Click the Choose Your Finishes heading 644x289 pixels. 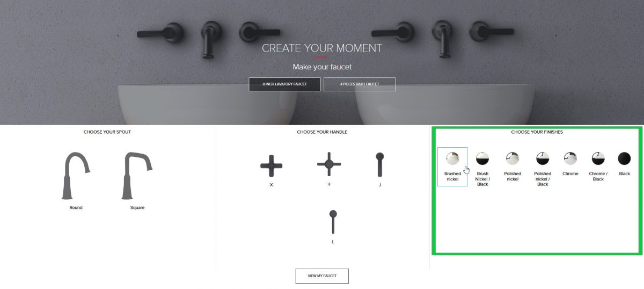coord(537,132)
